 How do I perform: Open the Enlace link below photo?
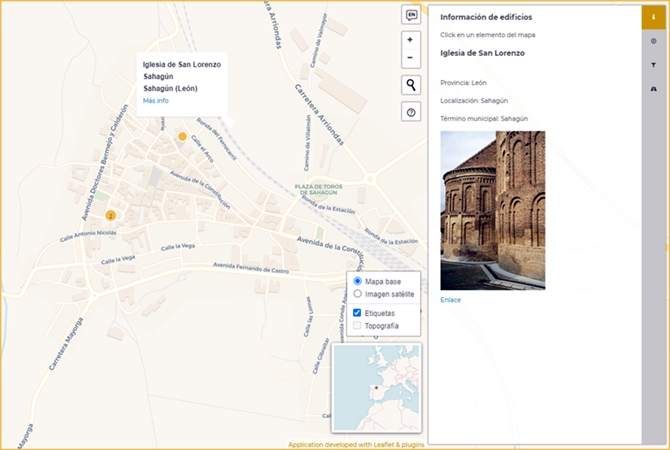click(x=451, y=300)
